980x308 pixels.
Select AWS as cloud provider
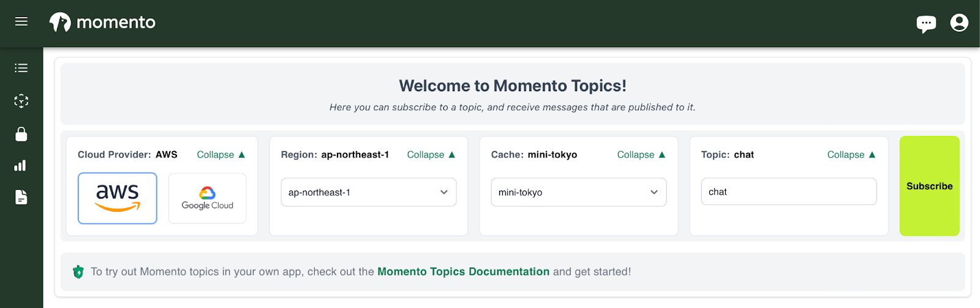(118, 198)
